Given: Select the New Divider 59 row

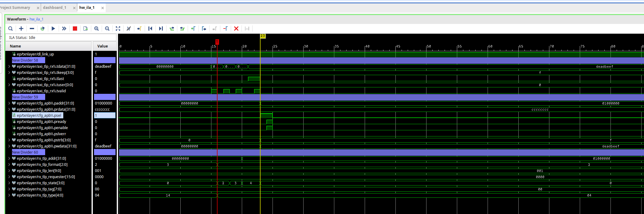Looking at the screenshot, I should tap(25, 97).
